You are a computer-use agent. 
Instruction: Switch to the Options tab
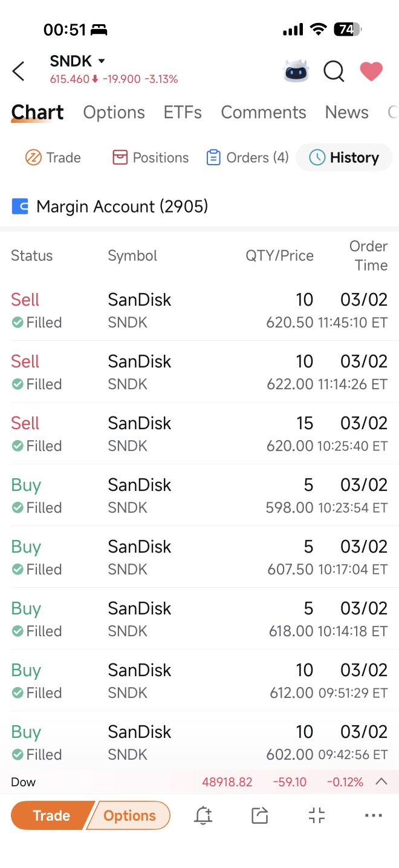(114, 113)
